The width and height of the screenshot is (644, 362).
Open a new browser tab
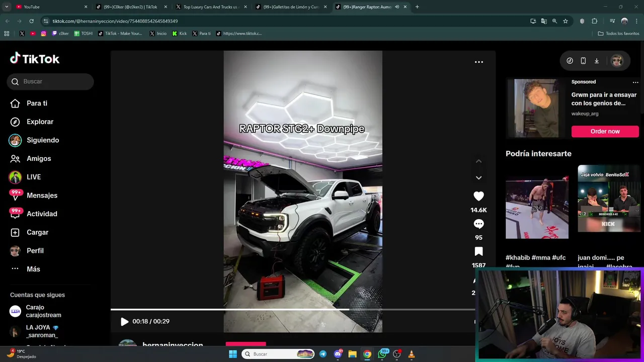click(x=417, y=7)
